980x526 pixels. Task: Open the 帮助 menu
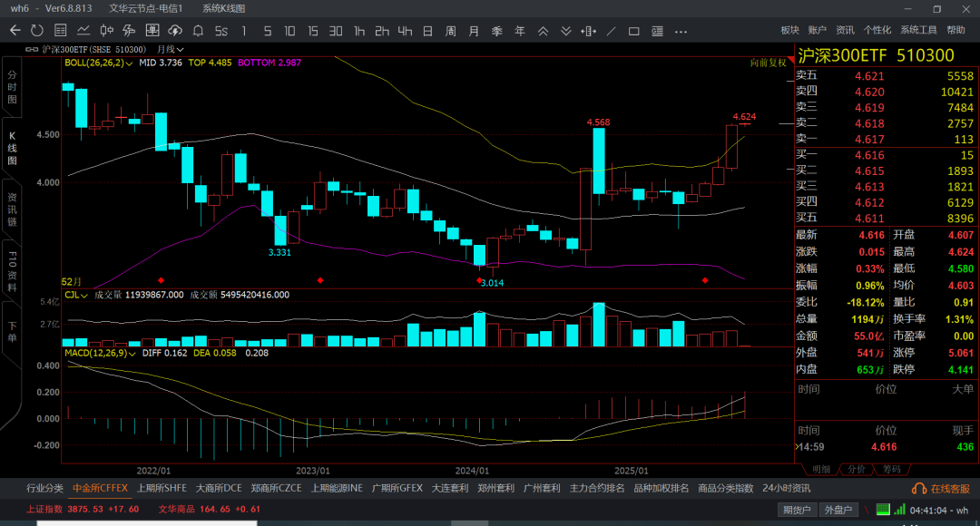tap(955, 30)
